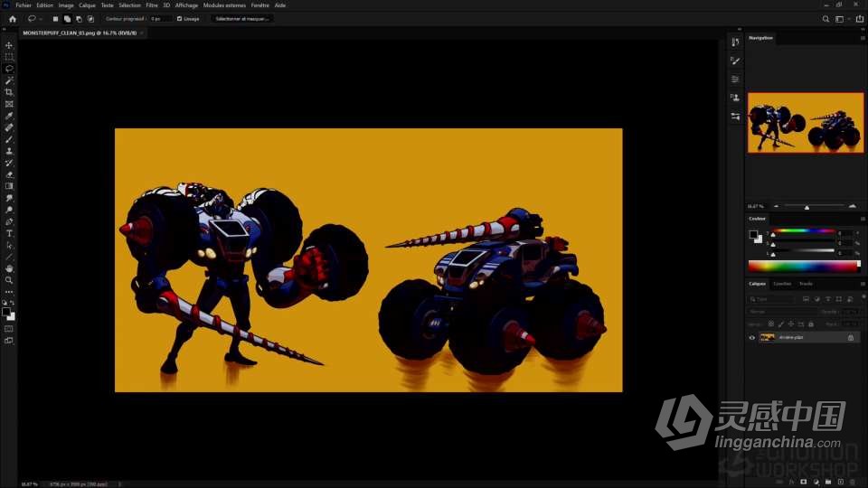Click the MONSTERPUFF_CLEAN_03.png document tab

tap(80, 33)
